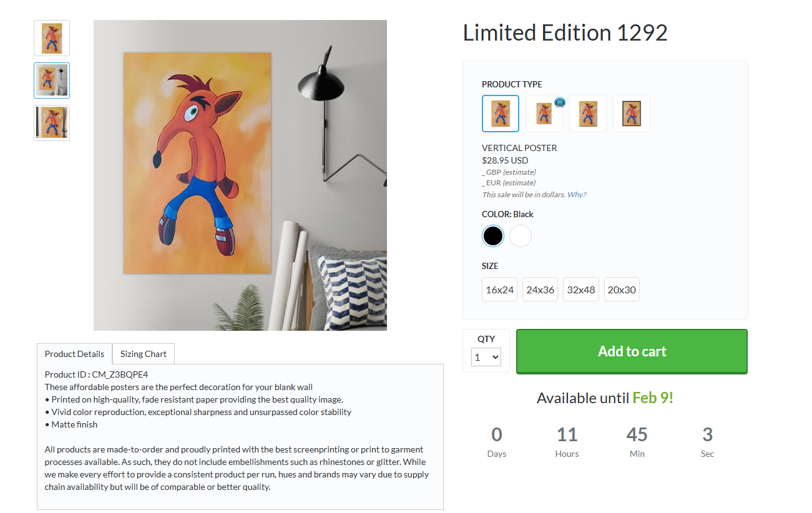Screen dimensions: 812x513
Task: Choose the 16x24 size option
Action: 499,290
